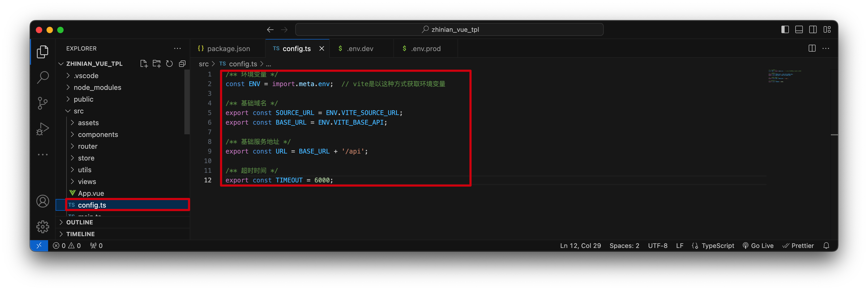This screenshot has width=868, height=291.
Task: Click New Folder icon in explorer header
Action: [x=157, y=64]
